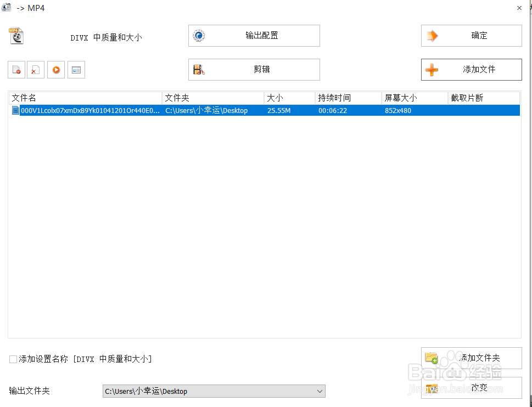Click the C:\Users\小幸运\Desktop folder cell

pyautogui.click(x=206, y=110)
